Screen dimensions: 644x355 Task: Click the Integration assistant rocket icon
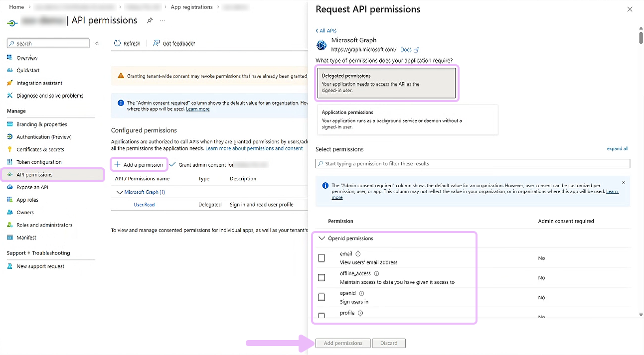point(9,83)
